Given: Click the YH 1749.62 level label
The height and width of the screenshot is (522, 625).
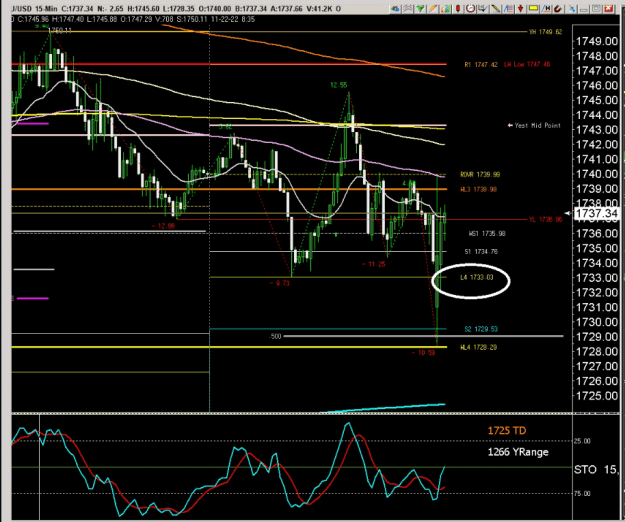Looking at the screenshot, I should [545, 32].
